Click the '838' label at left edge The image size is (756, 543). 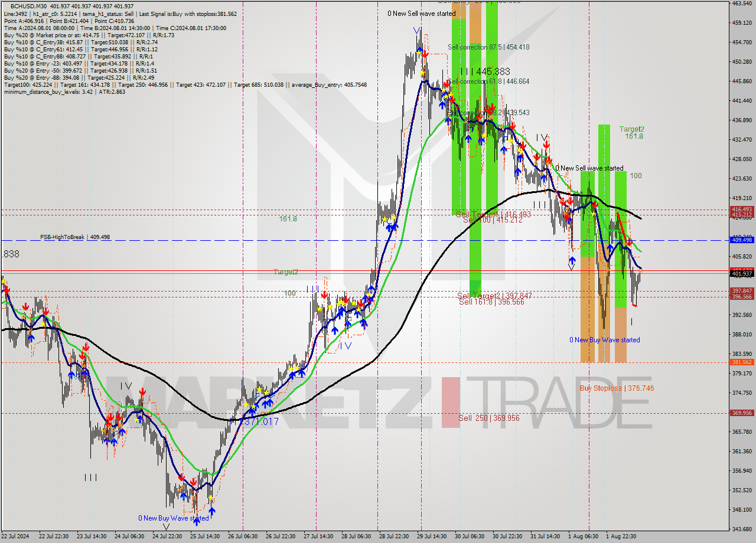pyautogui.click(x=11, y=254)
